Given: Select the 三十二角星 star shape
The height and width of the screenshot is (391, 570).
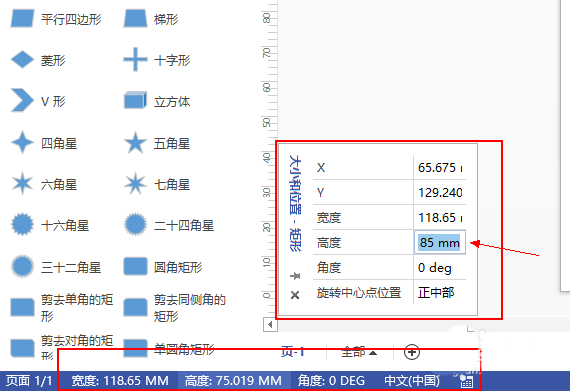Looking at the screenshot, I should coord(56,267).
